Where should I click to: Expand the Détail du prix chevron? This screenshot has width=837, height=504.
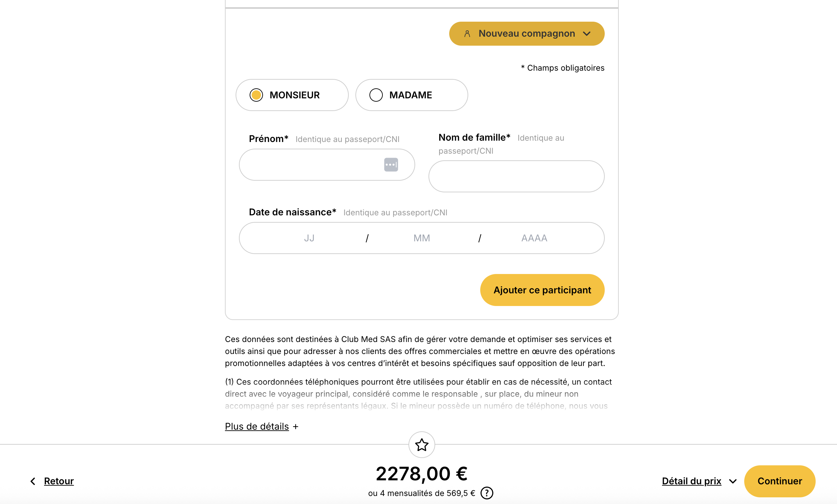[733, 481]
